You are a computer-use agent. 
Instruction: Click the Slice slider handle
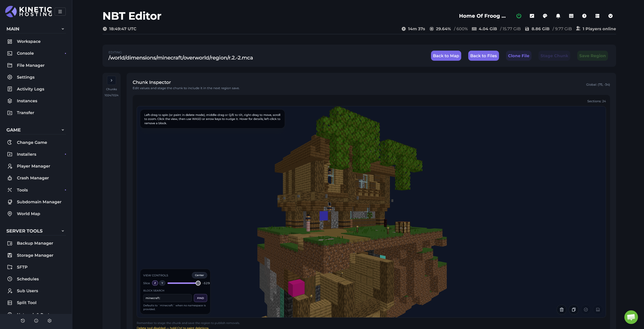[198, 283]
